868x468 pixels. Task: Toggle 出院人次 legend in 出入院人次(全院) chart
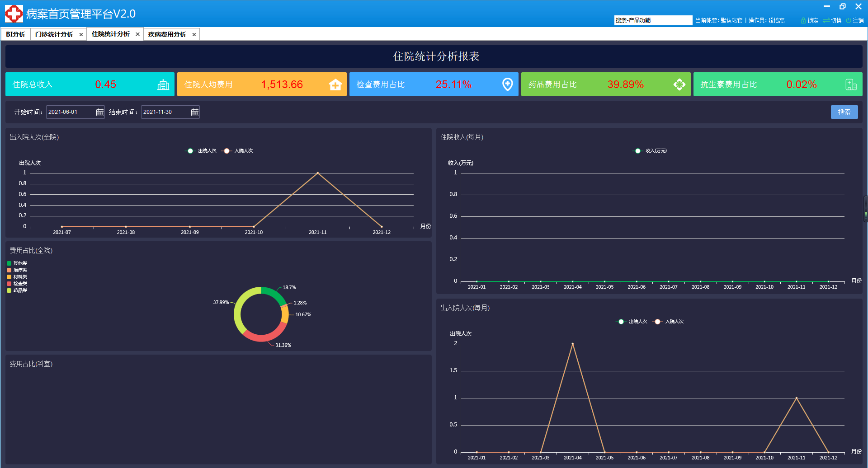pos(201,151)
